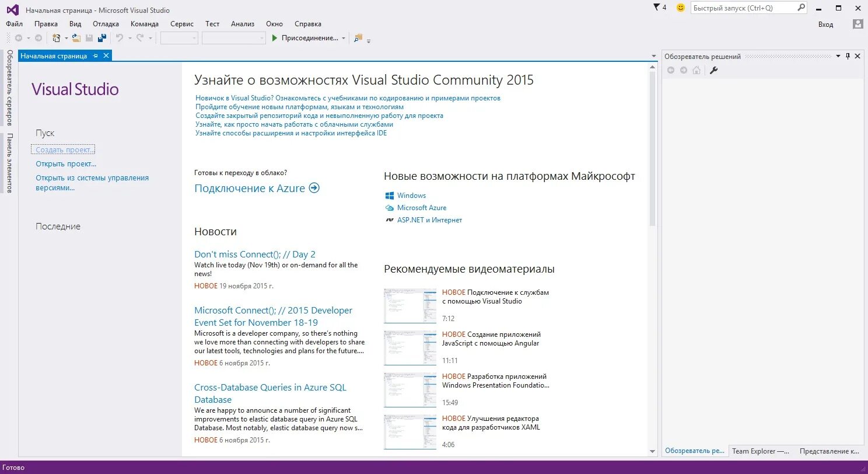
Task: Click the start page vertical scrollbar thumb
Action: tap(652, 149)
